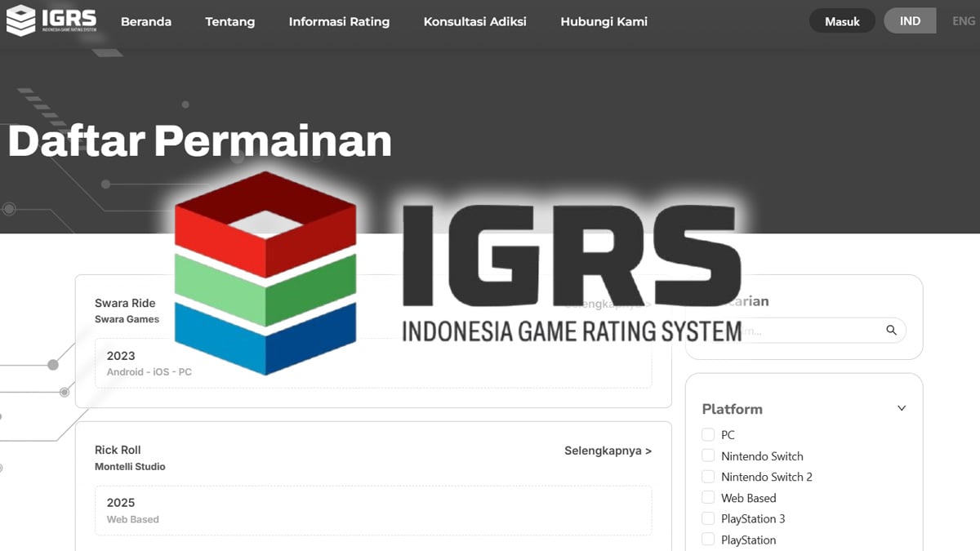Navigate to the Beranda page
Screen dimensions: 980x551
coord(146,22)
